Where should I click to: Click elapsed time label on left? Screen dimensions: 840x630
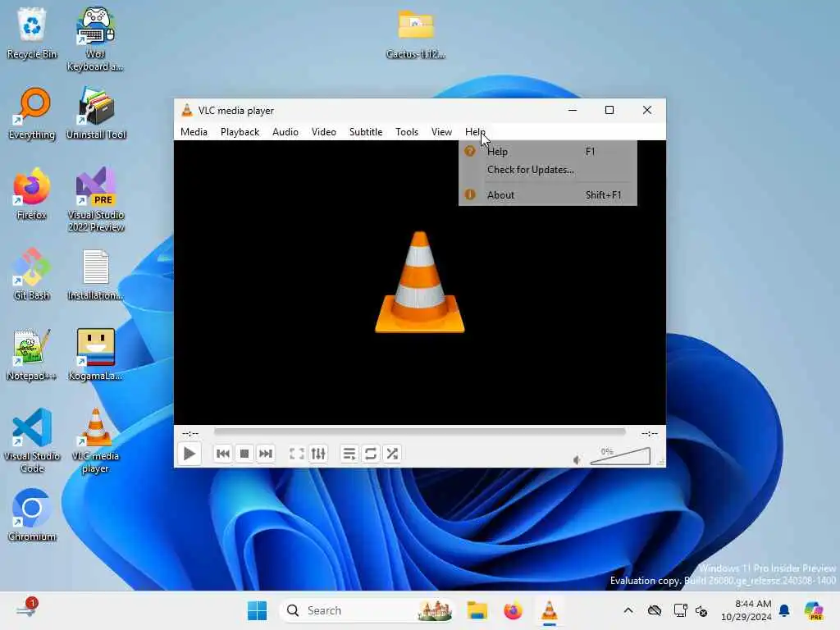190,433
